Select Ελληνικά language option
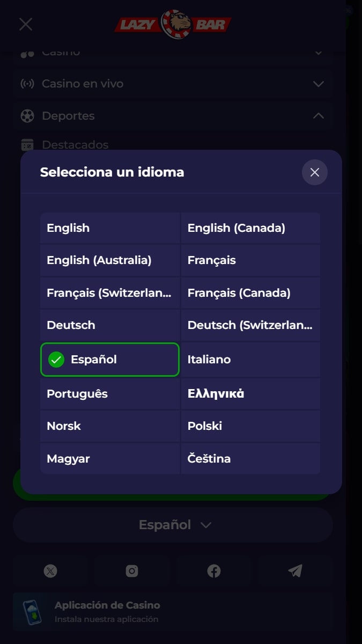This screenshot has width=362, height=644. (x=250, y=394)
